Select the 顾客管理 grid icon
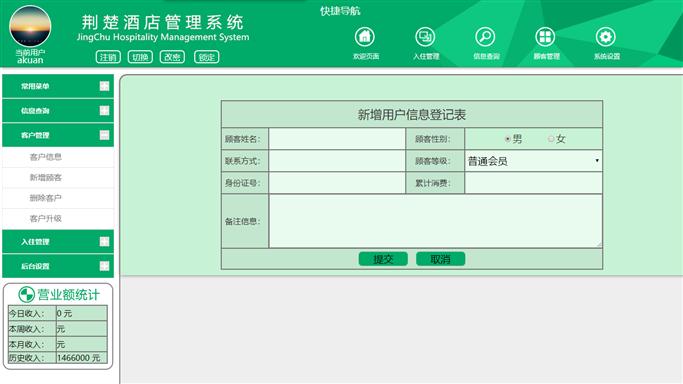The height and width of the screenshot is (384, 683). coord(545,37)
